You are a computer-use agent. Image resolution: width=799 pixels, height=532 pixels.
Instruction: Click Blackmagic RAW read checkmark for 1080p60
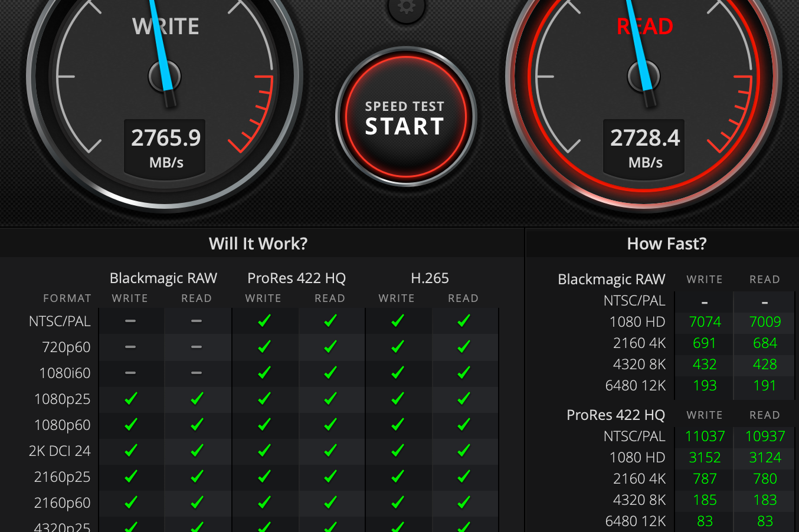click(x=197, y=425)
